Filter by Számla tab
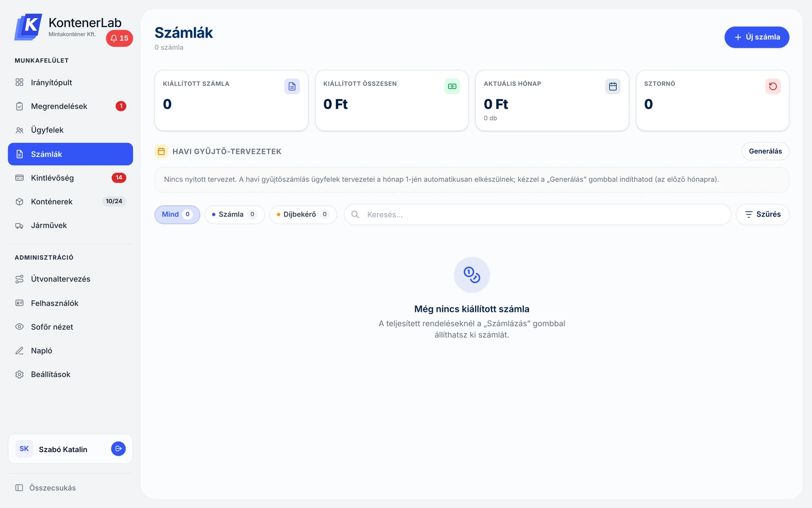The image size is (812, 508). tap(235, 214)
